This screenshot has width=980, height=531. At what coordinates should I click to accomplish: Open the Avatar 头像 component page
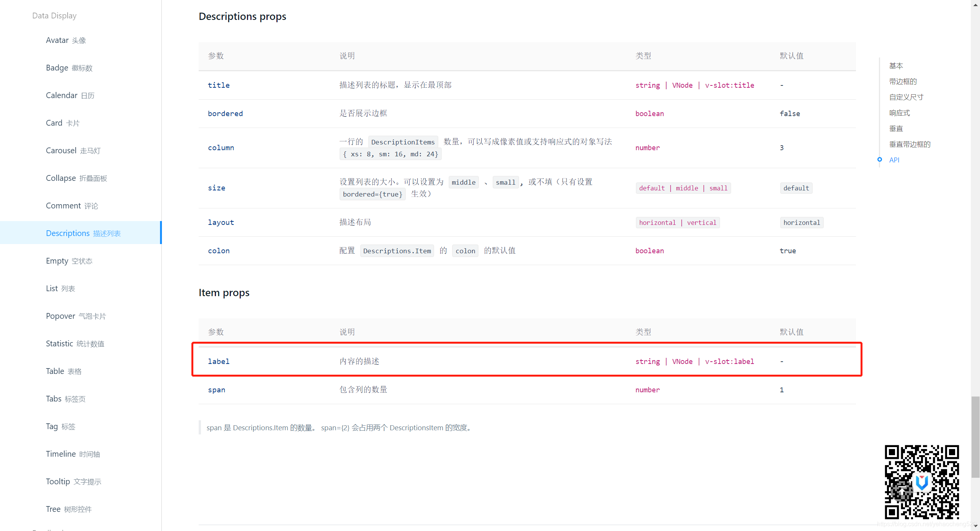(65, 40)
